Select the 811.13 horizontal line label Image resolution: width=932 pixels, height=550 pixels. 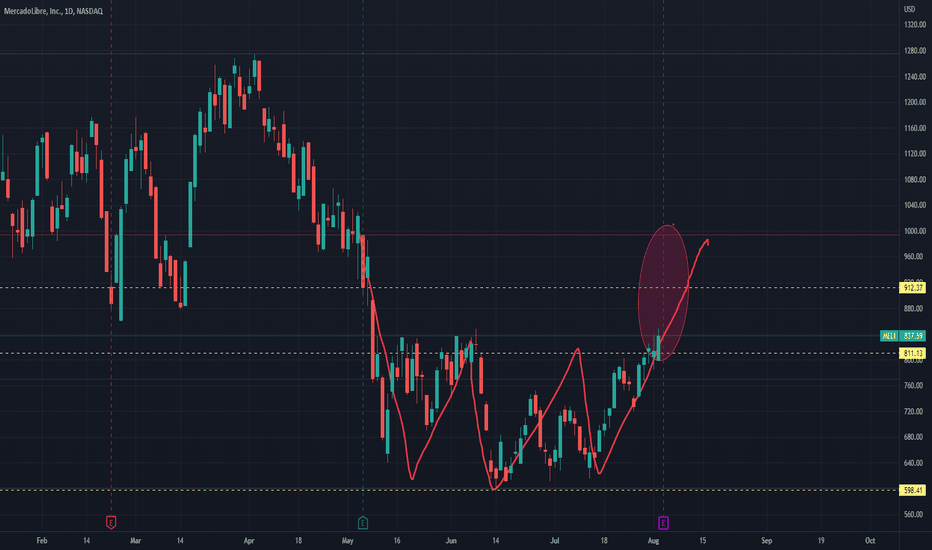pyautogui.click(x=914, y=353)
